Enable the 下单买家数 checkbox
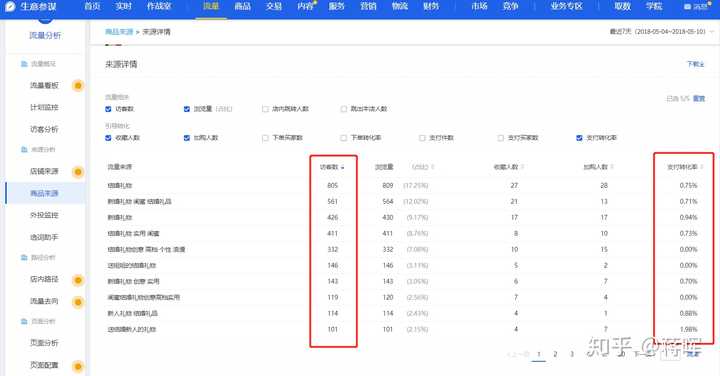Image resolution: width=720 pixels, height=376 pixels. (x=265, y=138)
